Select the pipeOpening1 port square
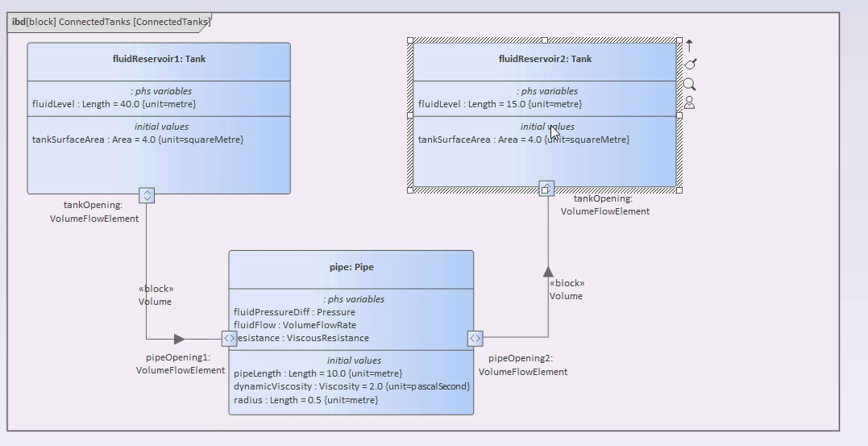868x446 pixels. click(x=229, y=339)
